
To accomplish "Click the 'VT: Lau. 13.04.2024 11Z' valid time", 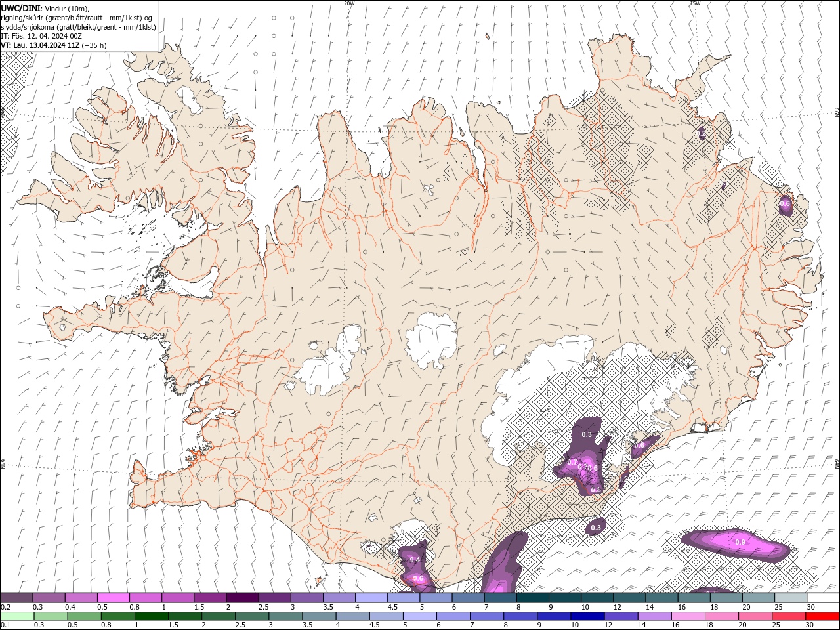I will [40, 45].
